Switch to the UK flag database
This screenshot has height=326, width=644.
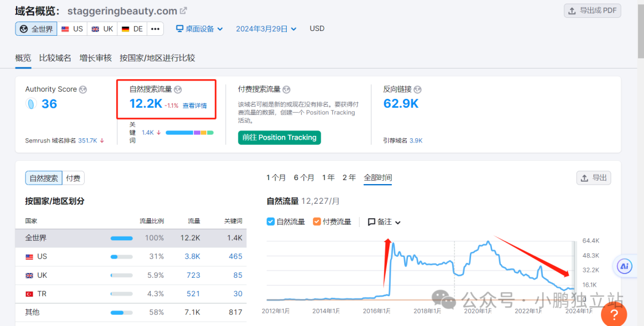[103, 29]
